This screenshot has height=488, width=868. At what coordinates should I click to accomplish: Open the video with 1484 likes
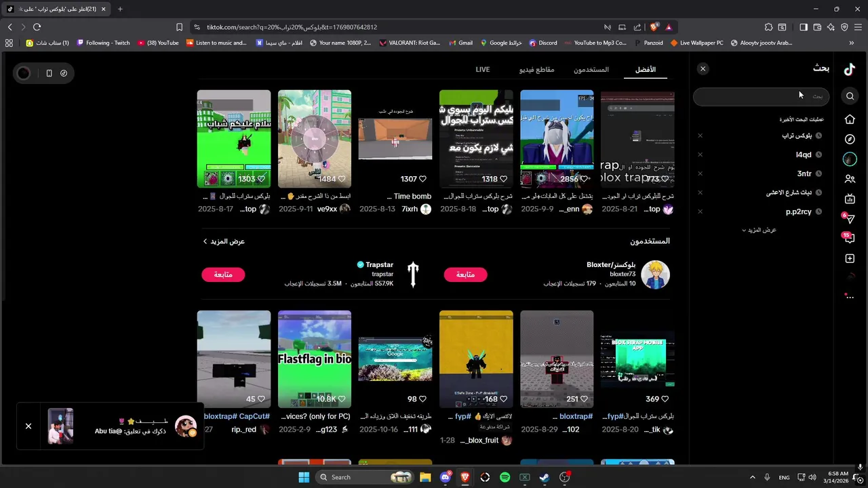pyautogui.click(x=315, y=139)
